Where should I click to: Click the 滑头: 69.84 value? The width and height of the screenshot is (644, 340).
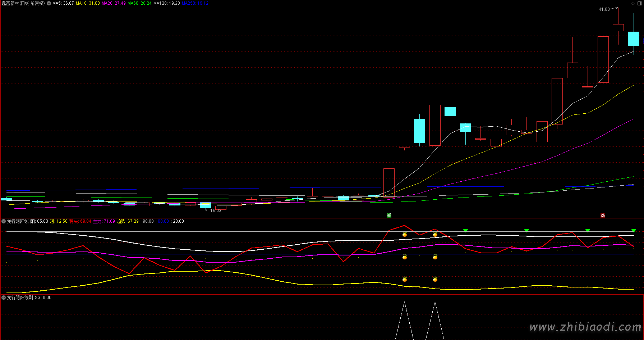coord(80,221)
